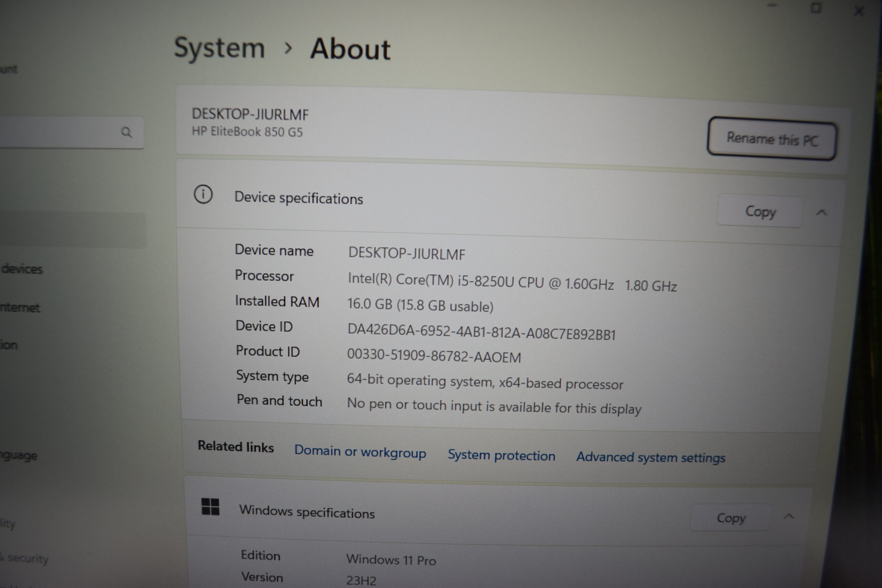Select the Product ID value 00330-51909-86782-AAOEM
This screenshot has height=588, width=882.
coord(434,355)
